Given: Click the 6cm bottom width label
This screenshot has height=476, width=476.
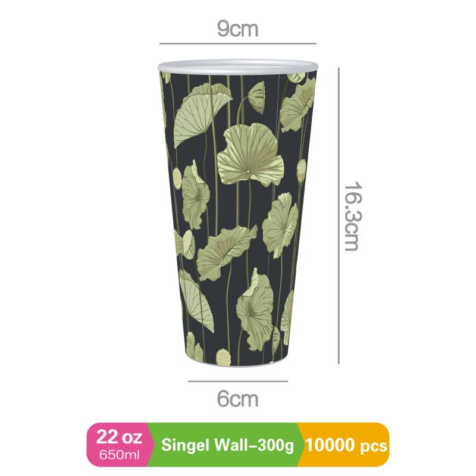Looking at the screenshot, I should 237,399.
